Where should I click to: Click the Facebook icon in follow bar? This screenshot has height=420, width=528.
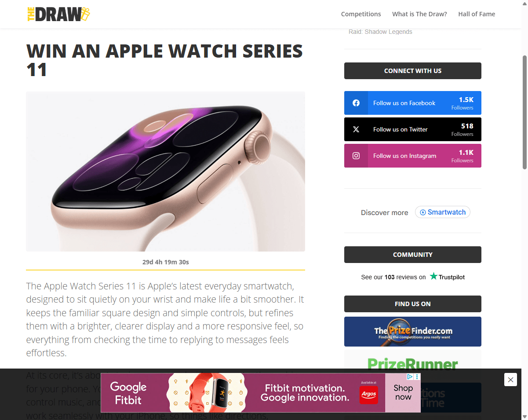pos(356,103)
